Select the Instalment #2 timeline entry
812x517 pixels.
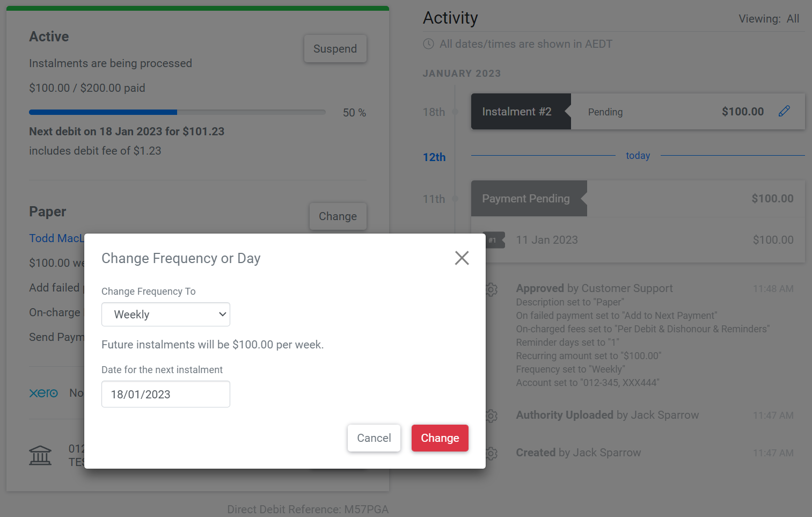point(638,112)
